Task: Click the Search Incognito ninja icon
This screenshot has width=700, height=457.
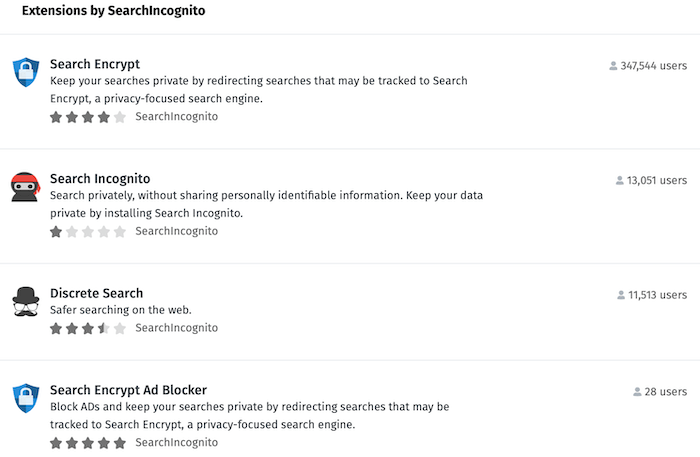Action: click(x=25, y=187)
